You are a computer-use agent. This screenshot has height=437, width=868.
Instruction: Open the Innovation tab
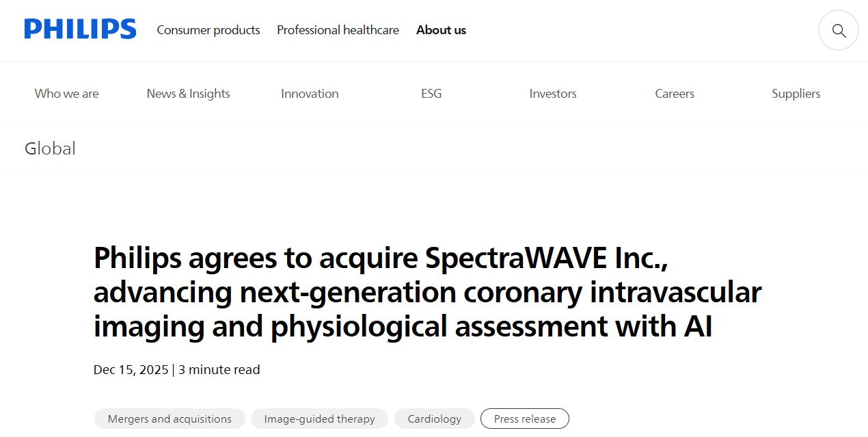310,94
